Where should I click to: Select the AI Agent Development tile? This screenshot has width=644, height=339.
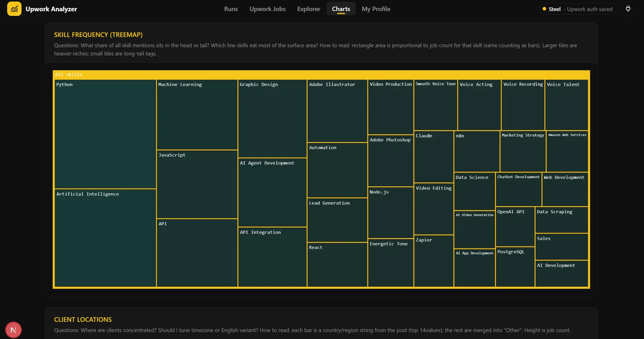(272, 193)
